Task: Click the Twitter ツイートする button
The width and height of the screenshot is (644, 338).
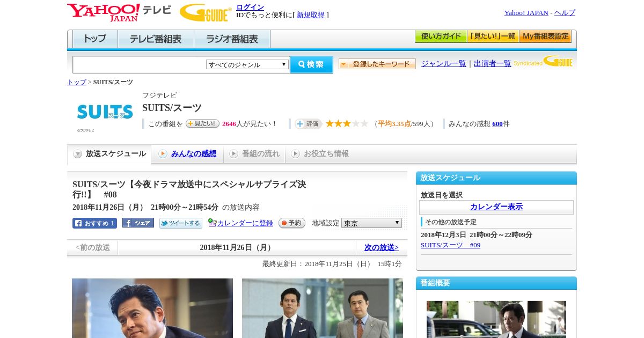Action: [x=181, y=223]
